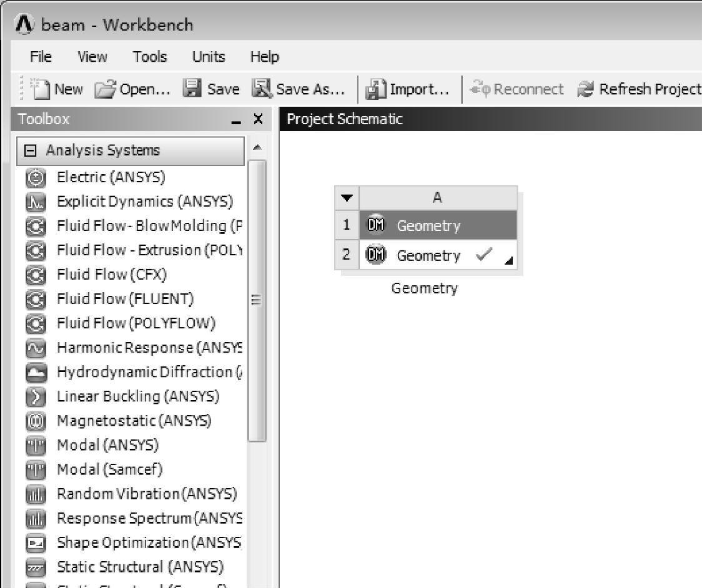Open the File menu

click(x=41, y=57)
